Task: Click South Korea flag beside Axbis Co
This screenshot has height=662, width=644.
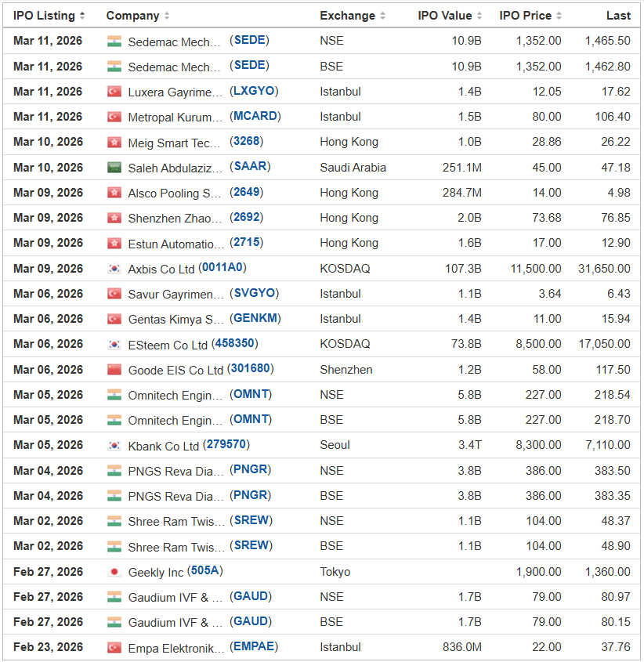Action: pyautogui.click(x=114, y=269)
